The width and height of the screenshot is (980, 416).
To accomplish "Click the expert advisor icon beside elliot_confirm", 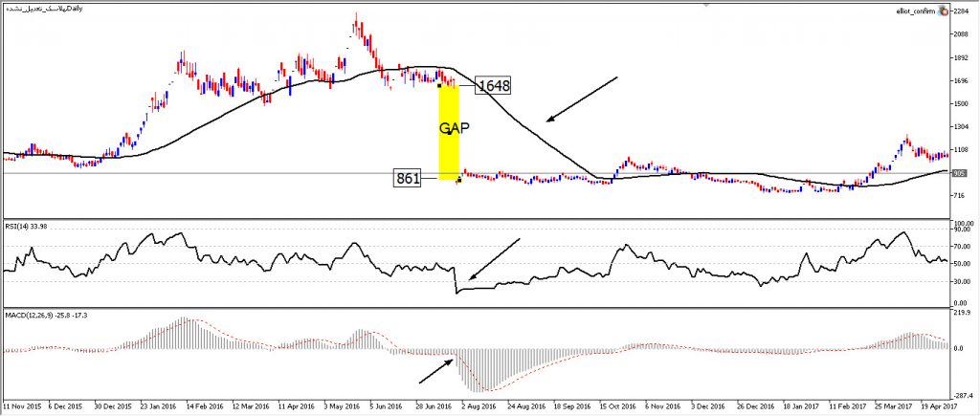I will point(943,11).
